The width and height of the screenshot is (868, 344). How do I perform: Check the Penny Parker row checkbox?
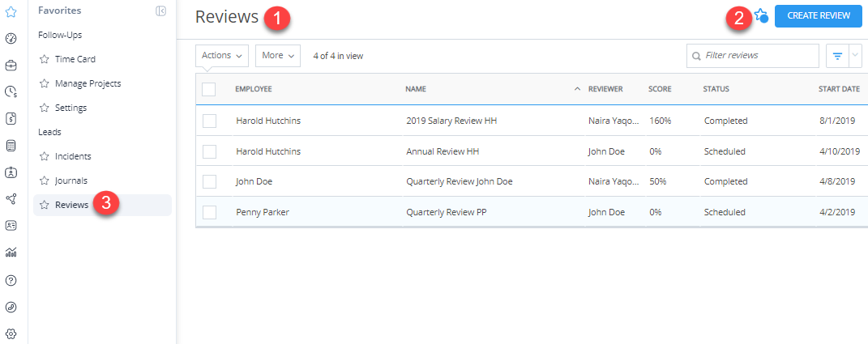209,212
